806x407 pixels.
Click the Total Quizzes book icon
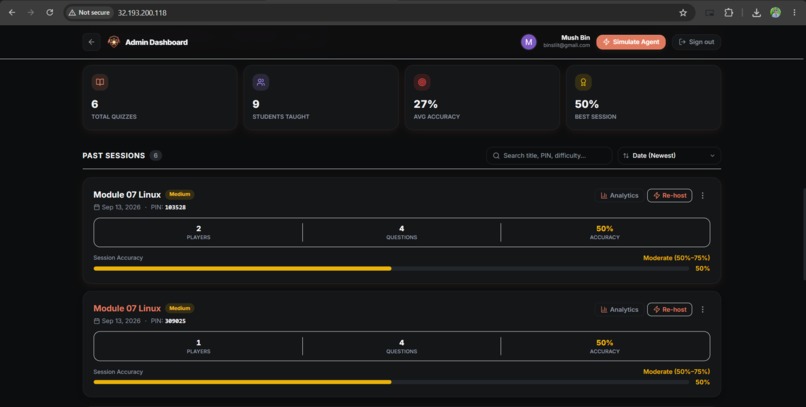[100, 82]
